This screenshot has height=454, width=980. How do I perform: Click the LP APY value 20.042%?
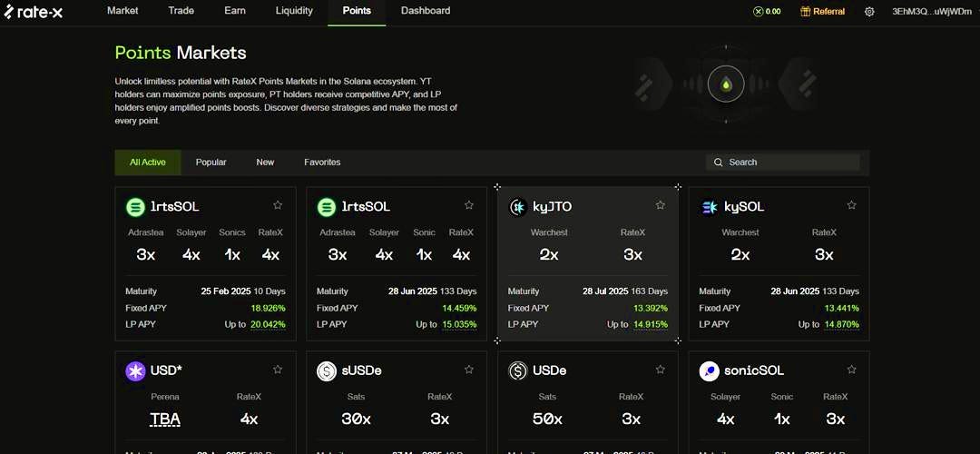pyautogui.click(x=268, y=324)
